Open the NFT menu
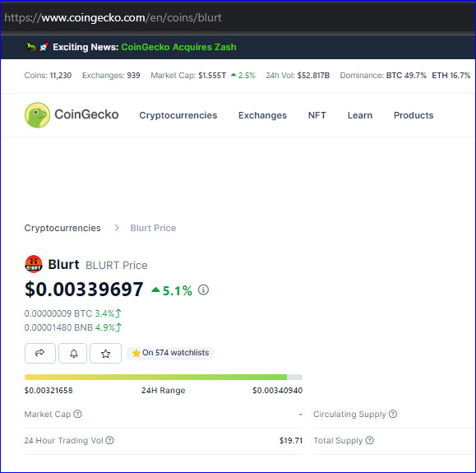 317,115
